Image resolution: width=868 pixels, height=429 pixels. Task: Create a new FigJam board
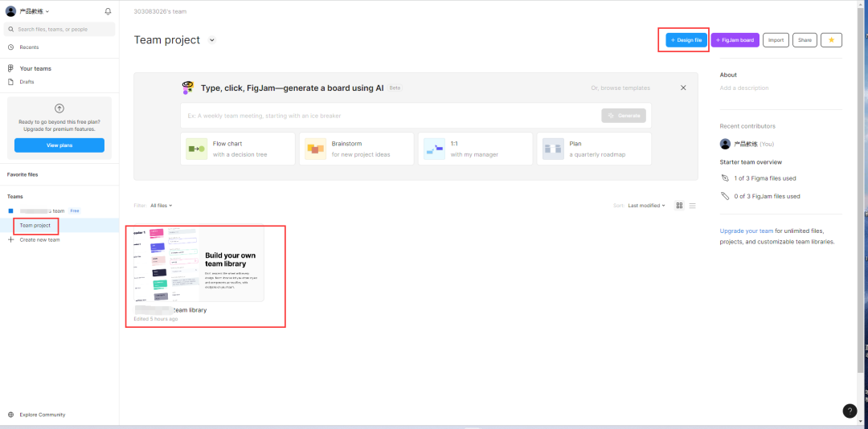pos(735,40)
